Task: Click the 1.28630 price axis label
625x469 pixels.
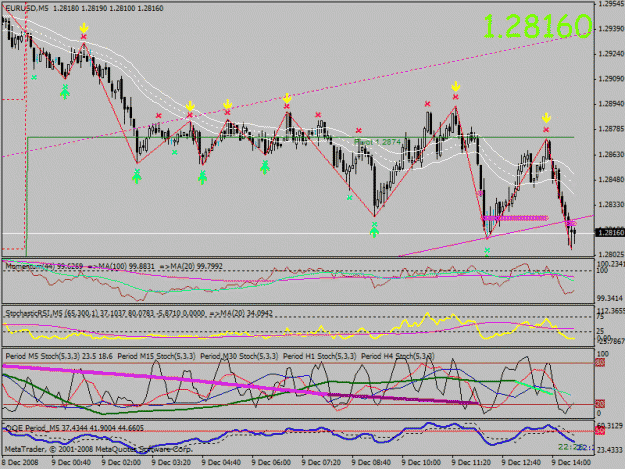Action: (x=611, y=154)
